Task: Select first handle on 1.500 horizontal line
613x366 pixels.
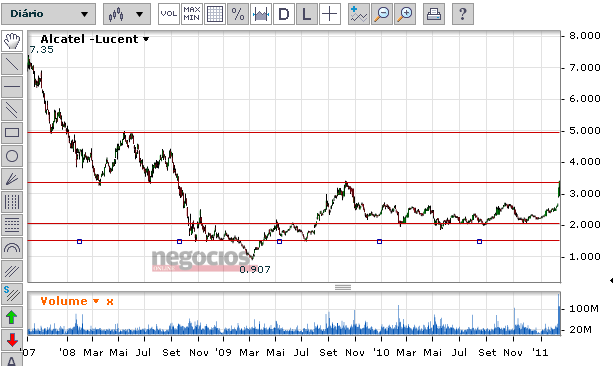Action: pos(79,242)
